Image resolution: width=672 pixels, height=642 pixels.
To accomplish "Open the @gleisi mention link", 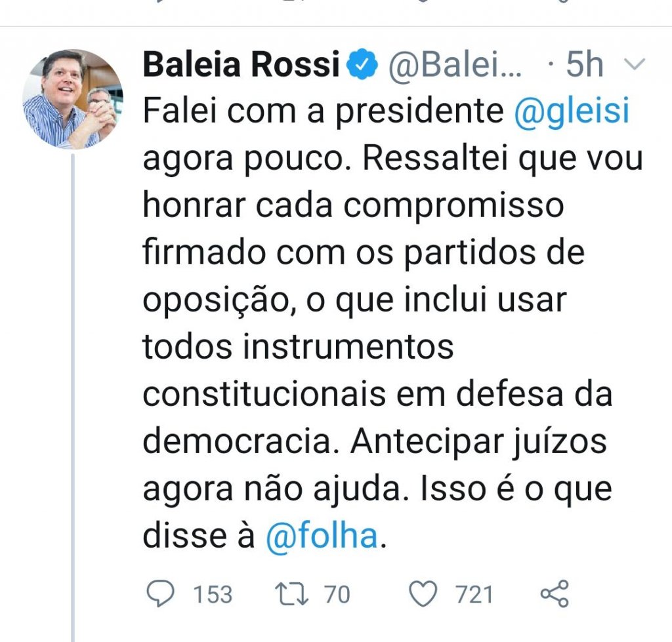I will (x=572, y=112).
